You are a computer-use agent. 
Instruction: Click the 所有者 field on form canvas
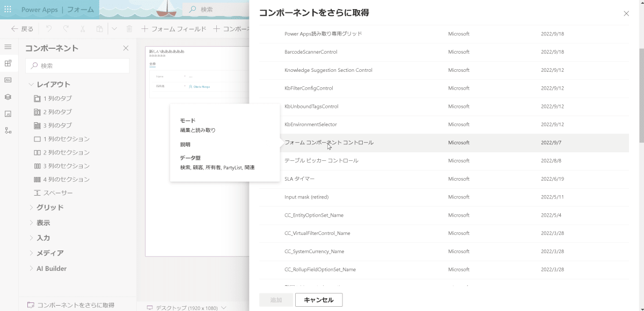pyautogui.click(x=199, y=86)
